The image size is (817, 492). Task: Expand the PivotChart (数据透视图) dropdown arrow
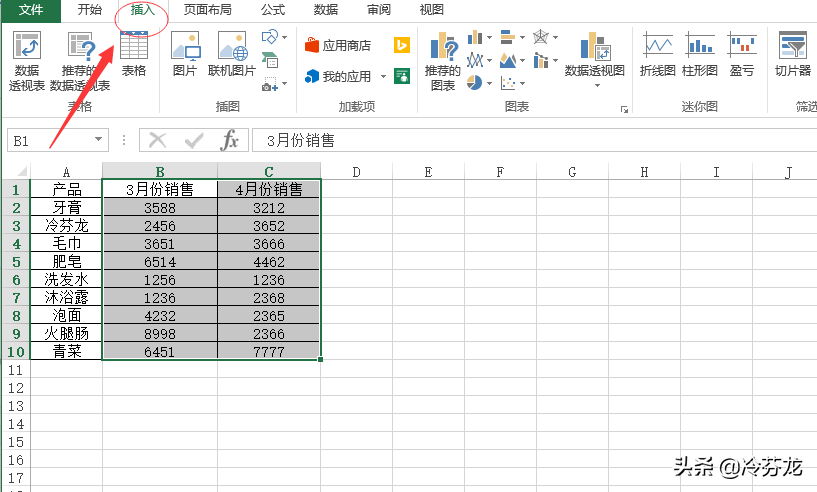(597, 85)
